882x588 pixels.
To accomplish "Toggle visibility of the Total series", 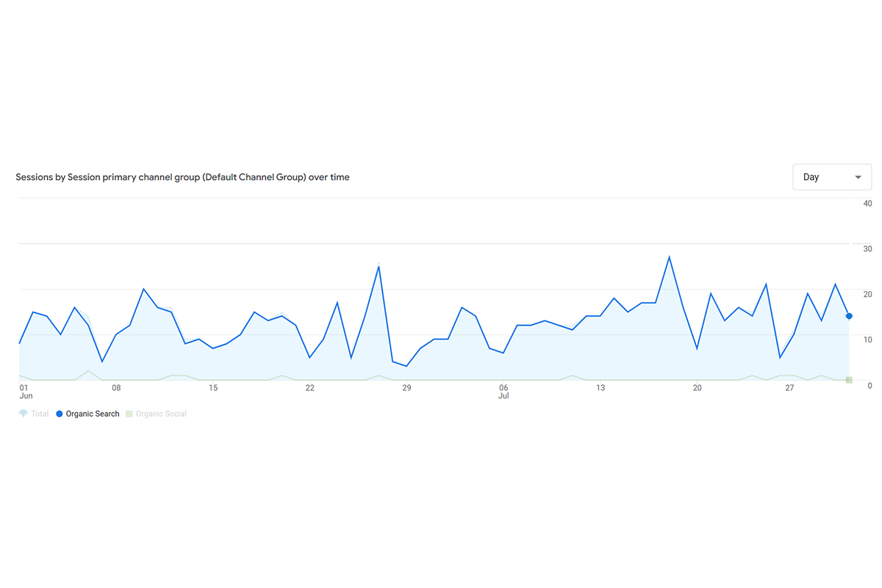I will click(34, 413).
